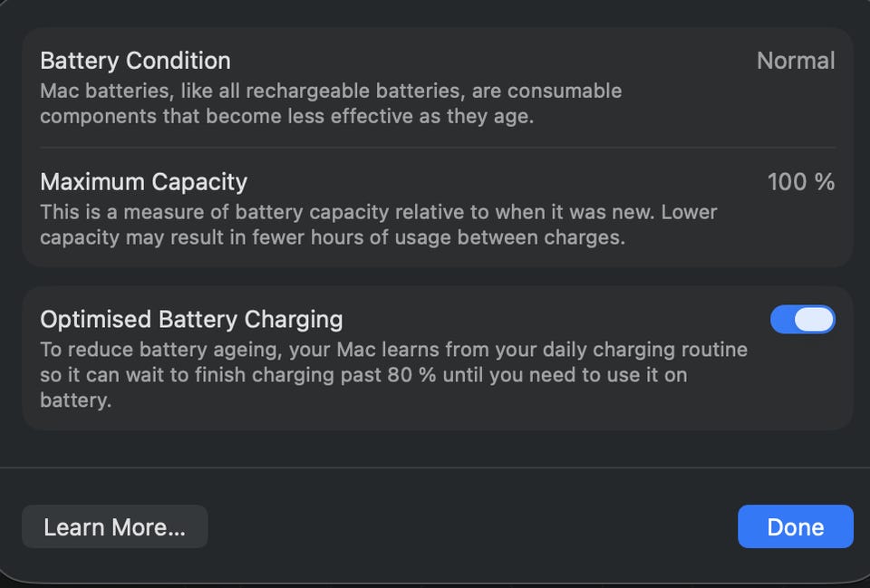870x588 pixels.
Task: Open the Learn More... button
Action: (x=114, y=527)
